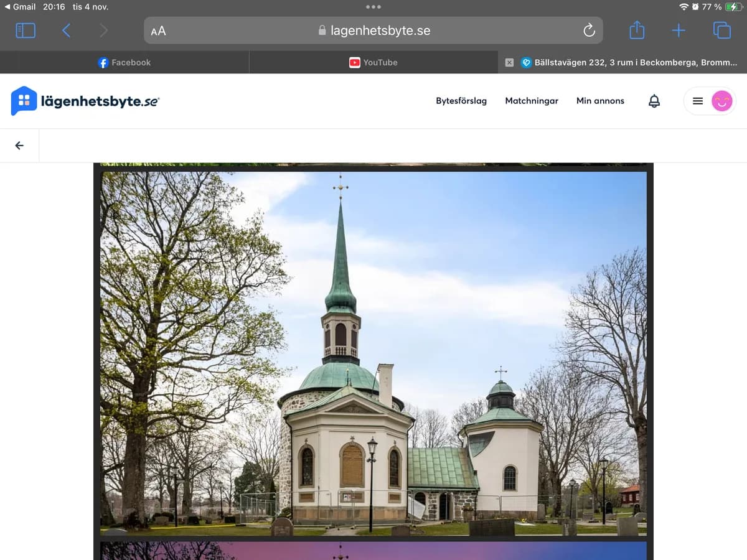The width and height of the screenshot is (747, 560).
Task: Click the back arrow below the site logo
Action: (x=19, y=146)
